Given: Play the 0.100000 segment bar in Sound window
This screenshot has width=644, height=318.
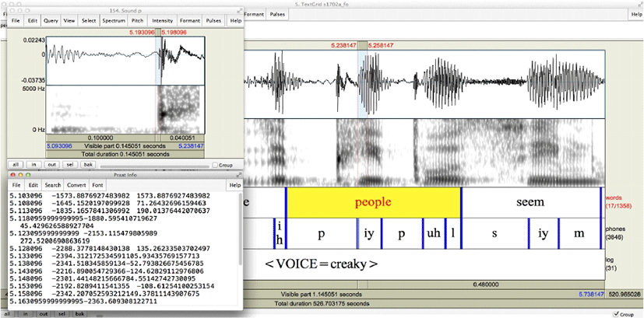Looking at the screenshot, I should [x=100, y=138].
